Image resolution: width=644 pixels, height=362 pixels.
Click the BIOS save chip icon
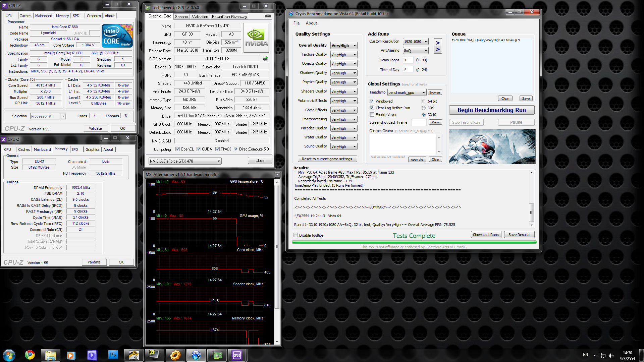point(265,59)
